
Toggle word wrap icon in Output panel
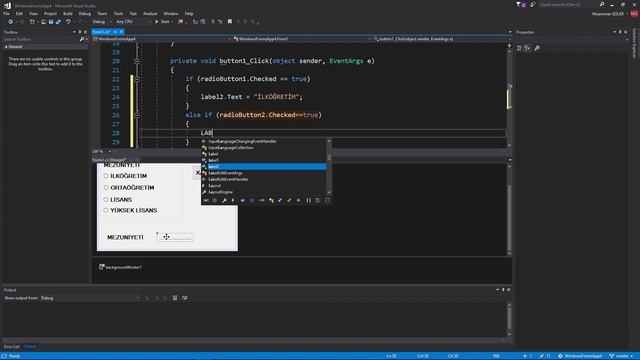pos(184,298)
